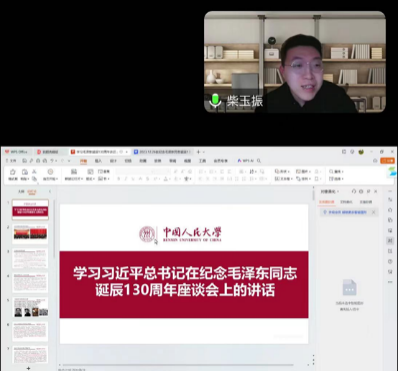The image size is (398, 371).
Task: Click the New Slide (新建幻灯片) icon
Action: coord(74,175)
